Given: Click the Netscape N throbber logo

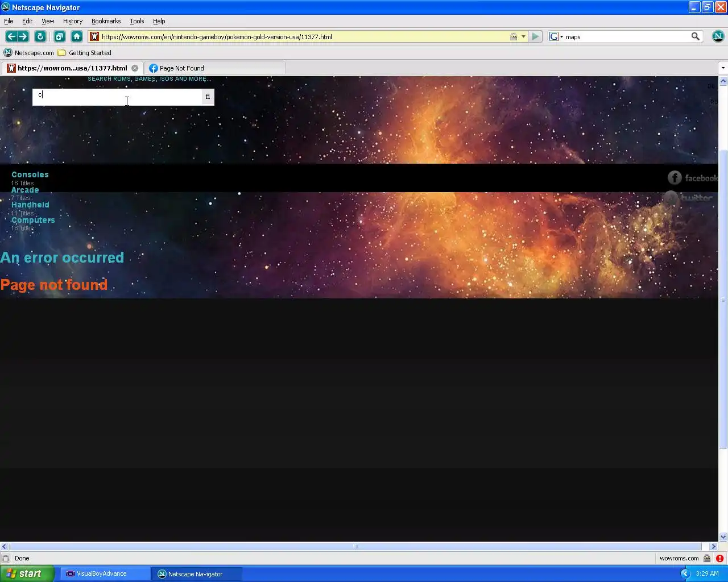Looking at the screenshot, I should tap(718, 36).
